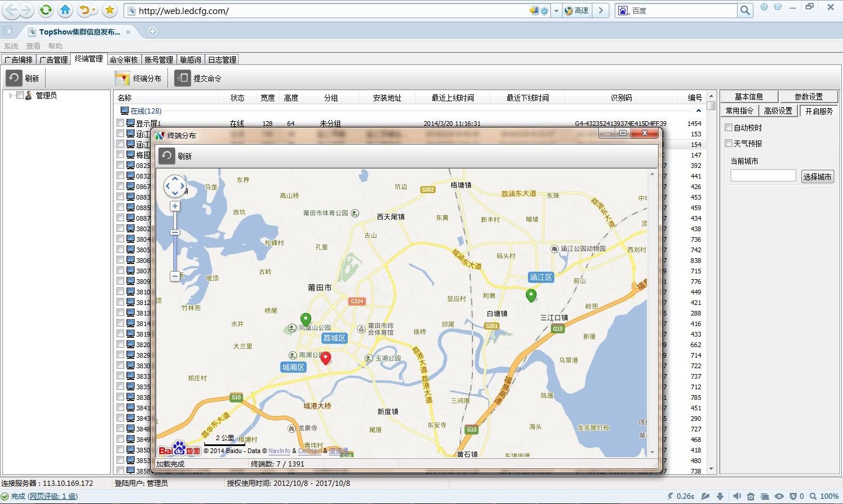Click the browser back arrow button
This screenshot has height=504, width=843.
11,10
